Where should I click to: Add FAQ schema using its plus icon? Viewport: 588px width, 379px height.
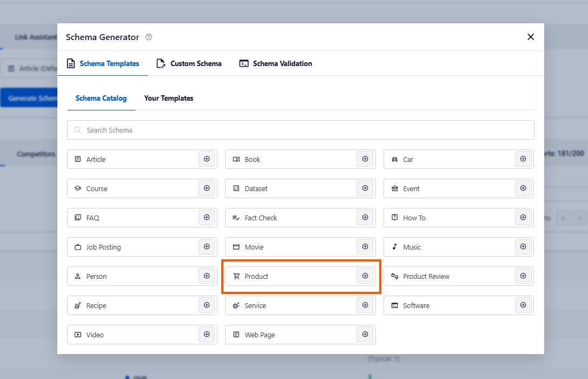click(x=207, y=218)
